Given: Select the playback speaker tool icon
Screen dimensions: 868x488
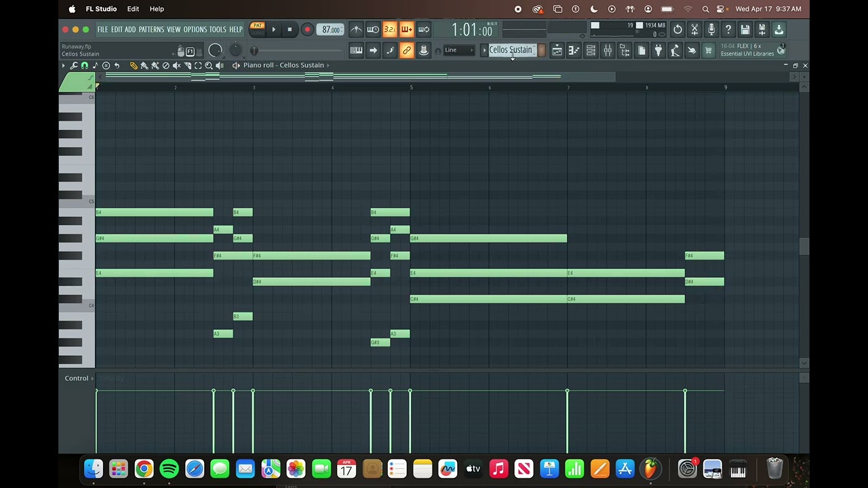Looking at the screenshot, I should tap(219, 65).
